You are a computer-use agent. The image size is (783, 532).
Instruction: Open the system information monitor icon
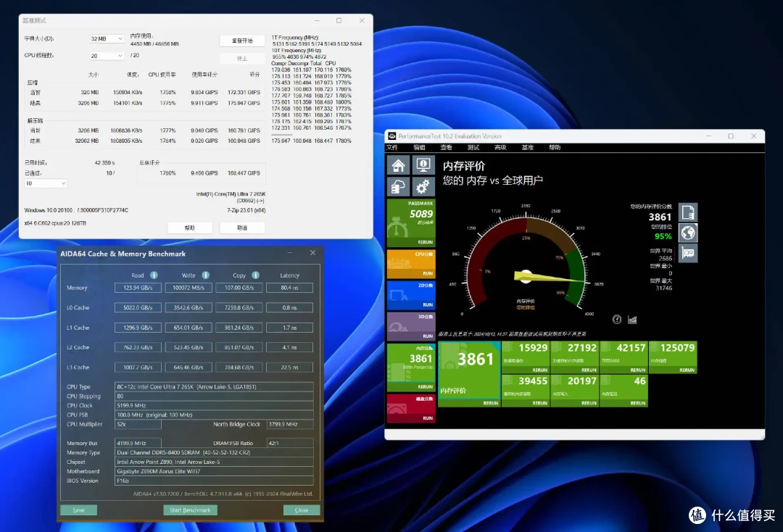point(423,165)
